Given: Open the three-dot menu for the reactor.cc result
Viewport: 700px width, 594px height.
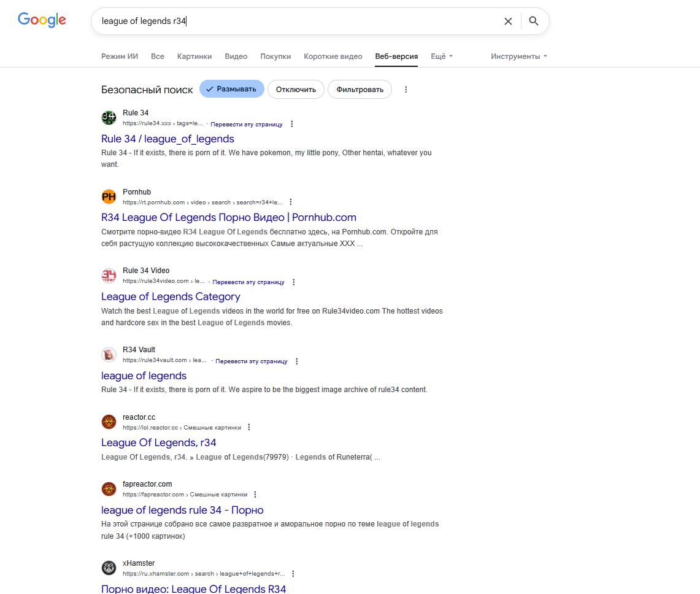Looking at the screenshot, I should (x=249, y=427).
